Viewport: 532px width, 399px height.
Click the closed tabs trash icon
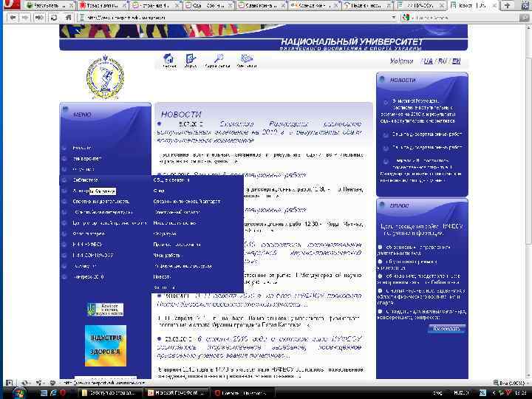pyautogui.click(x=525, y=5)
